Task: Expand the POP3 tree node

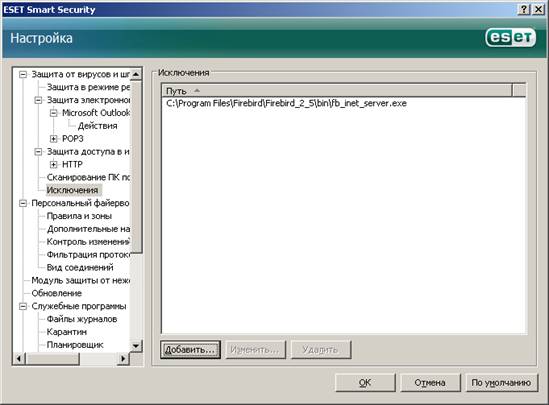Action: 53,139
